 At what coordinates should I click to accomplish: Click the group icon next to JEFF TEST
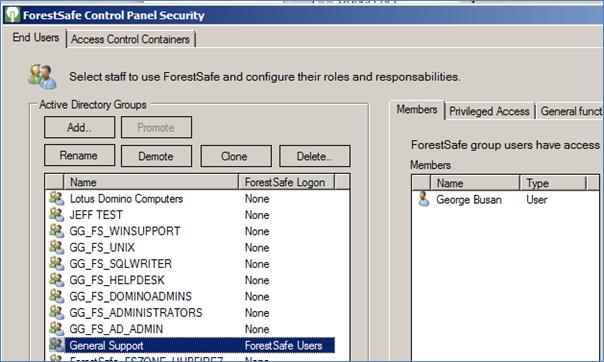tap(56, 215)
